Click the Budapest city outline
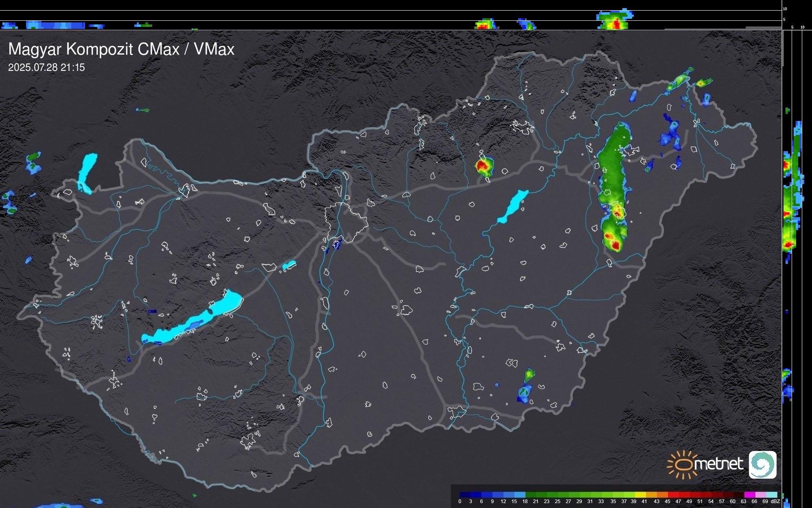Viewport: 812px width, 508px height. (x=346, y=222)
